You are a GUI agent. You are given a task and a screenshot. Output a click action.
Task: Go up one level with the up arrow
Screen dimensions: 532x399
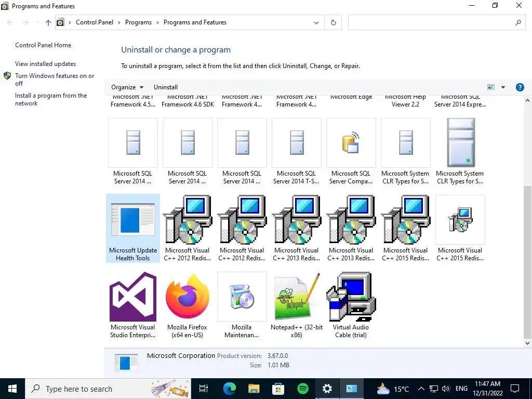pyautogui.click(x=48, y=23)
